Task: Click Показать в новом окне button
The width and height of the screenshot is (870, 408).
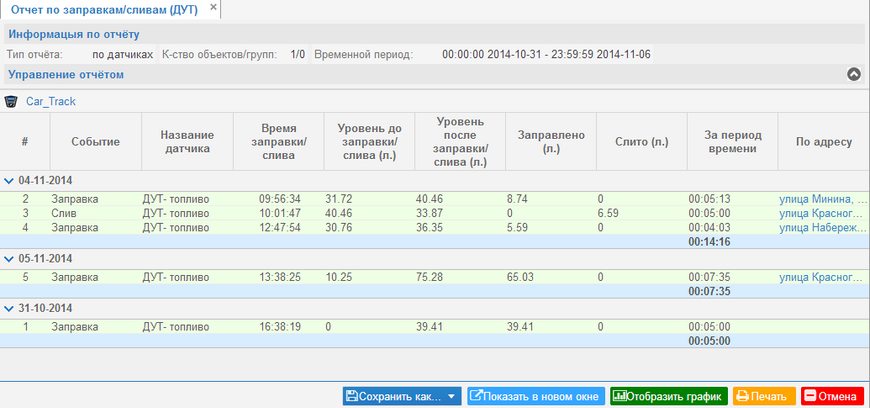Action: point(536,396)
